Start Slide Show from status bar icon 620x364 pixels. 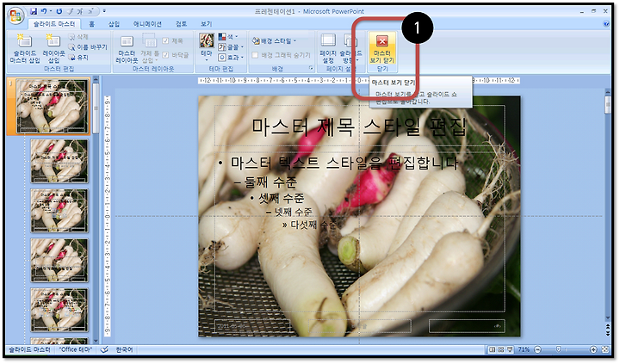(510, 349)
